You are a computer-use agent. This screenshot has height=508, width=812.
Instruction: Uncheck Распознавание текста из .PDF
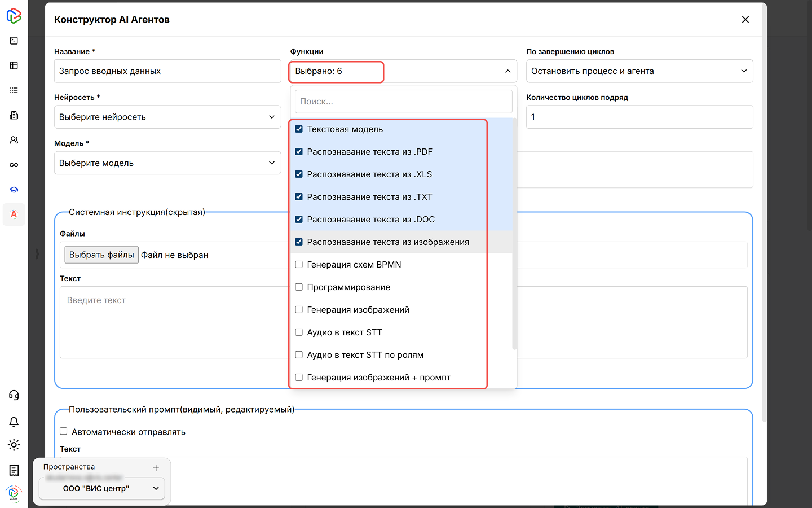[299, 152]
